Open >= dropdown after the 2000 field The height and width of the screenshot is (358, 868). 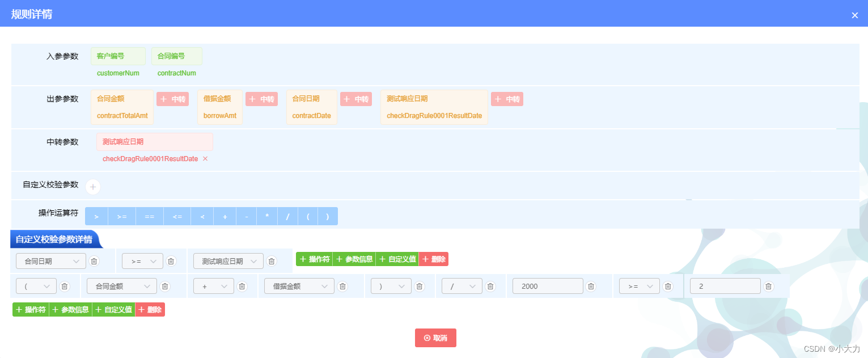640,287
